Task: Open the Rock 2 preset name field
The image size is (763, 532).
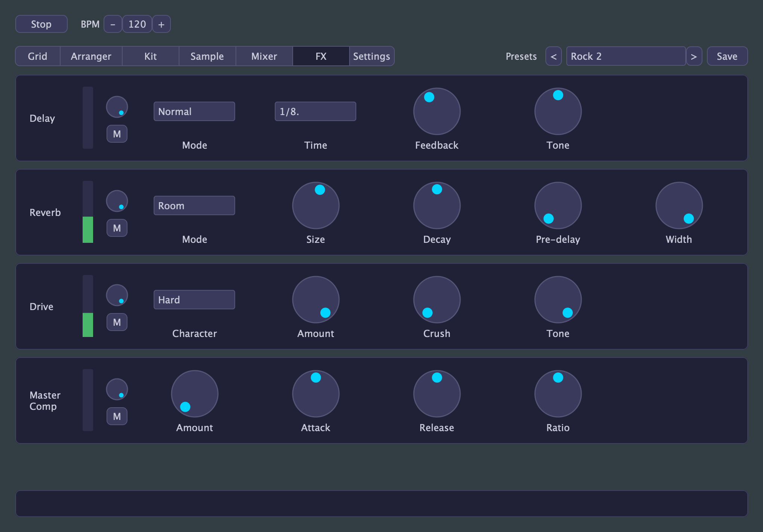Action: [x=626, y=56]
